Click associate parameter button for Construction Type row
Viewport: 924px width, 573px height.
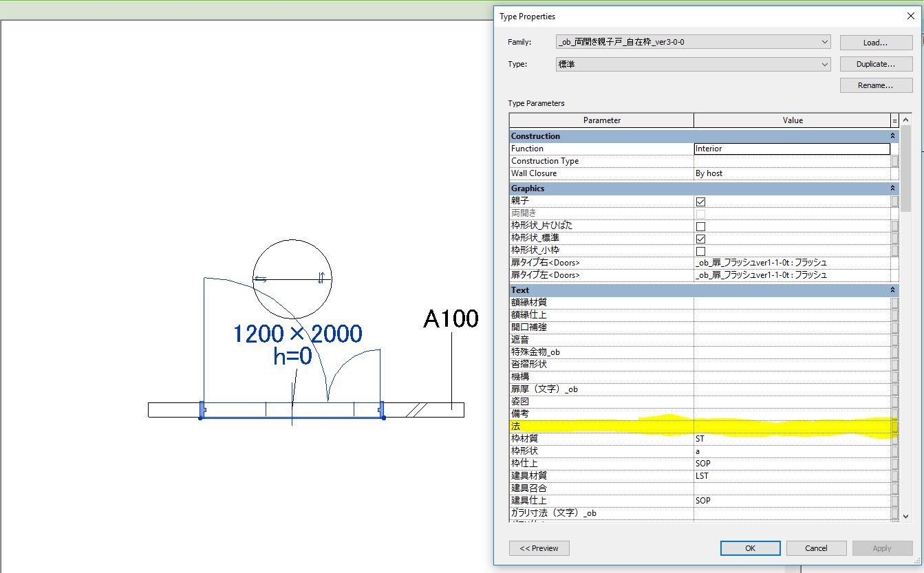(x=895, y=161)
